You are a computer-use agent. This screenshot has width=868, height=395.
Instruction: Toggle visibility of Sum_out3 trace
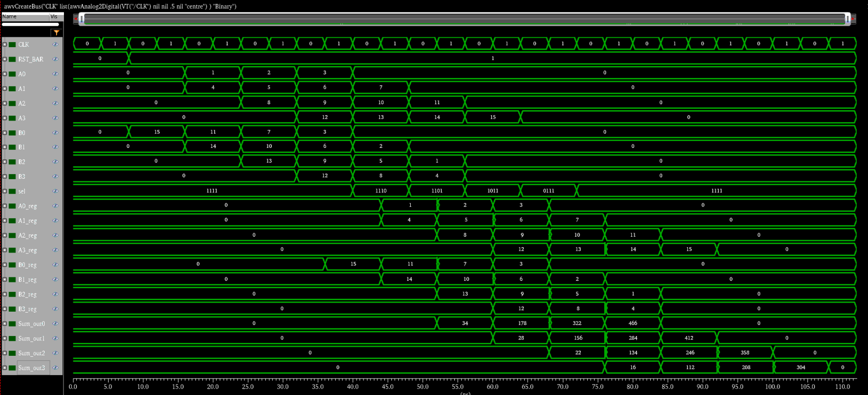tap(56, 368)
